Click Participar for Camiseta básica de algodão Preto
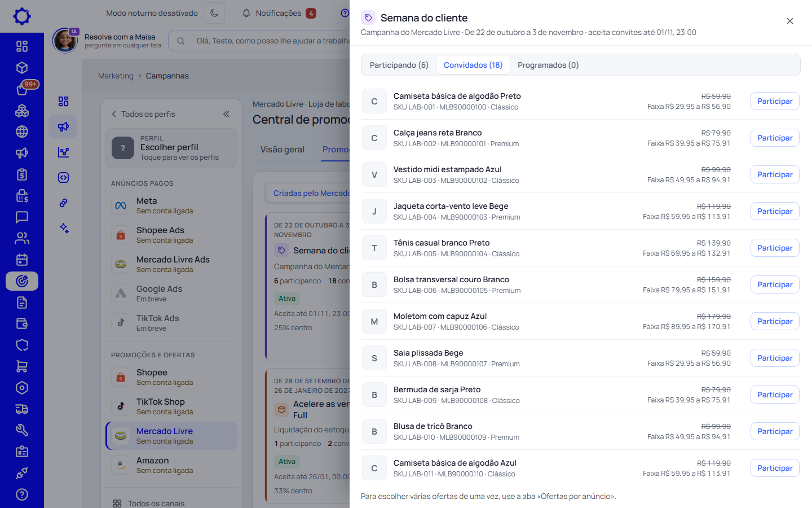 click(x=775, y=101)
